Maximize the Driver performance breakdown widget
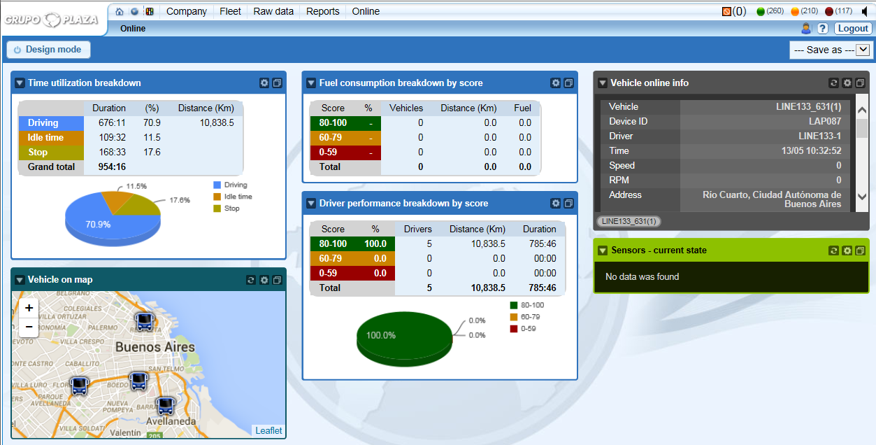The image size is (876, 445). click(569, 203)
